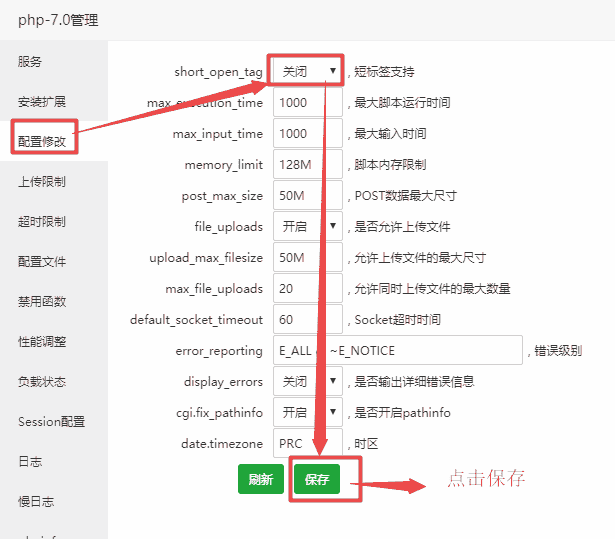Expand the display_errors dropdown
This screenshot has width=615, height=539.
tap(308, 381)
